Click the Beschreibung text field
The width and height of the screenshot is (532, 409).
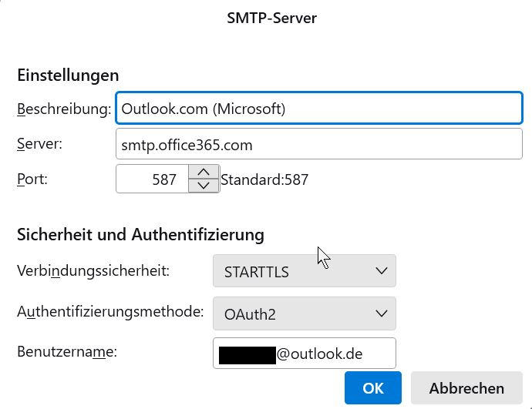(x=318, y=109)
